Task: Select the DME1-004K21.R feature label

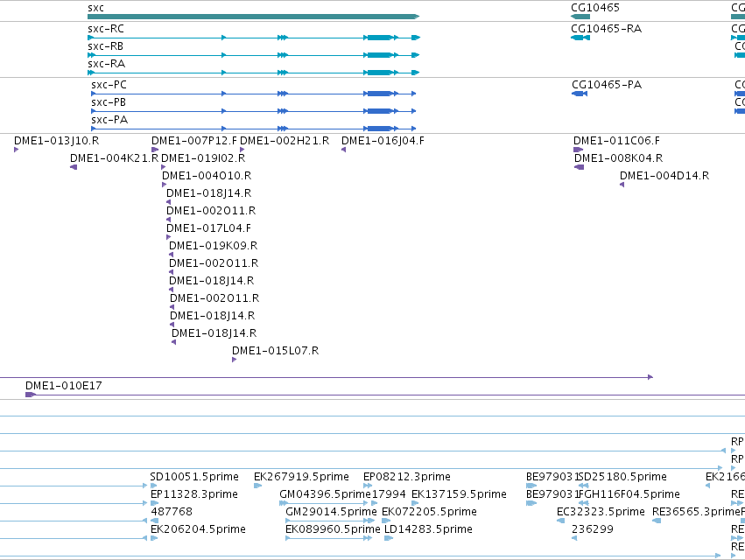Action: (x=115, y=158)
